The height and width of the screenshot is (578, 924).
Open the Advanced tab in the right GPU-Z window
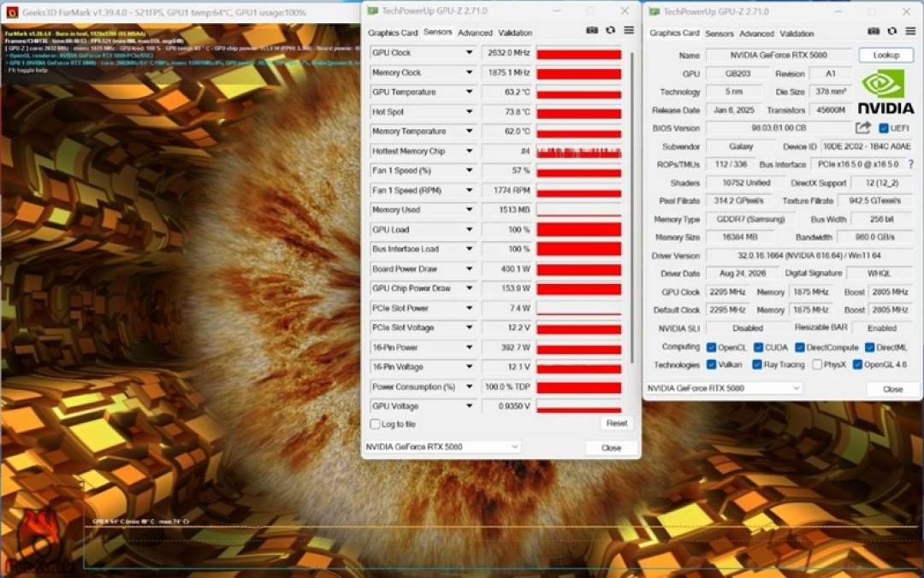pyautogui.click(x=756, y=33)
